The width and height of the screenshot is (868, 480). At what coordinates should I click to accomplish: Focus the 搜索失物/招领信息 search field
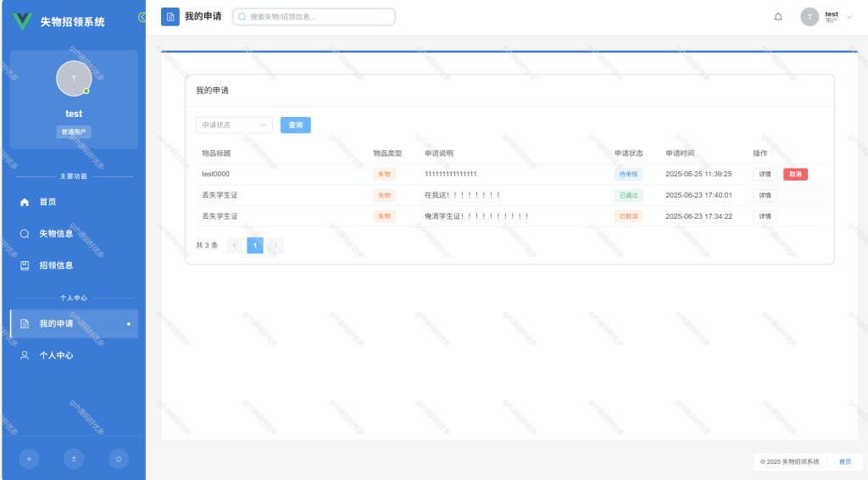click(314, 17)
